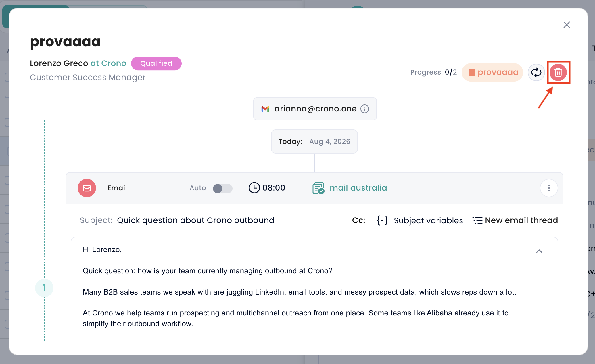The width and height of the screenshot is (595, 364).
Task: Open the three-dot step options menu
Action: (549, 188)
